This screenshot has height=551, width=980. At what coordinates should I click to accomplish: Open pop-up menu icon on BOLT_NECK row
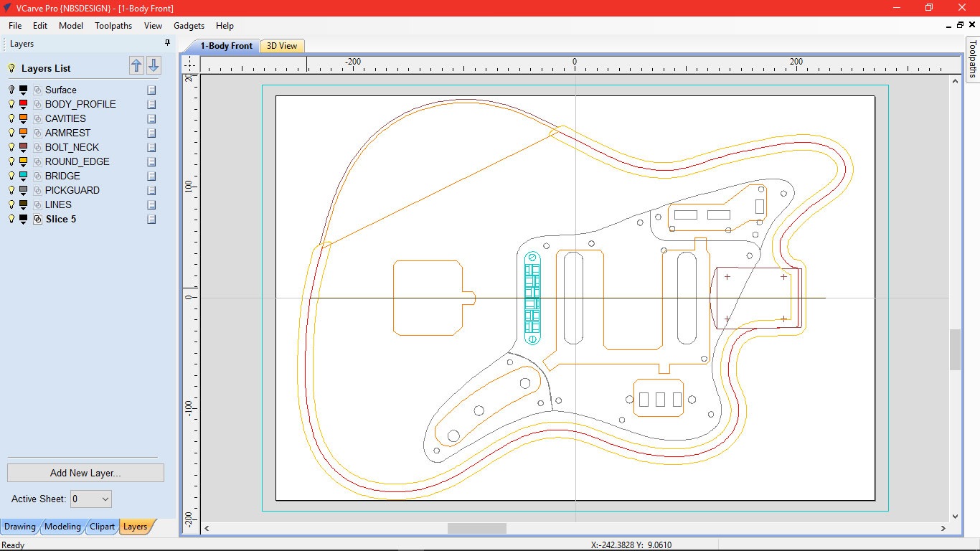[x=151, y=147]
